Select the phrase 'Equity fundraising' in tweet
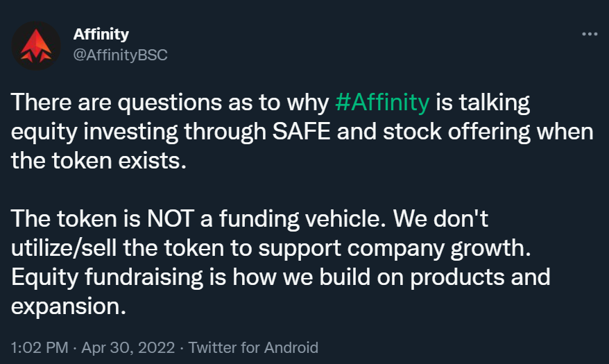609x364 pixels. click(x=107, y=277)
